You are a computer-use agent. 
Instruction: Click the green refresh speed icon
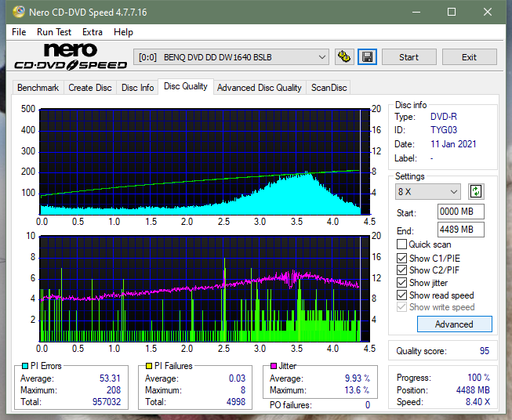pyautogui.click(x=476, y=191)
